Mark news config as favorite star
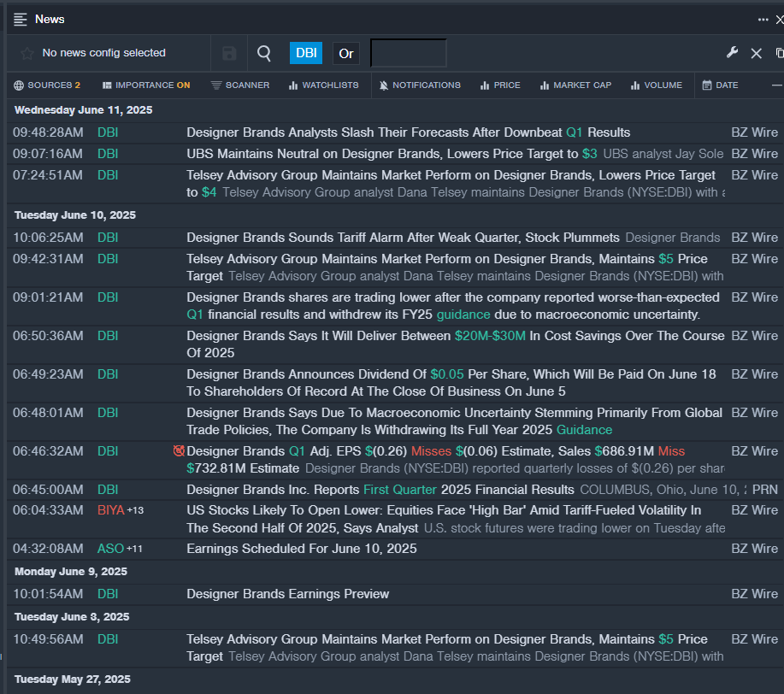The width and height of the screenshot is (784, 694). pyautogui.click(x=27, y=53)
